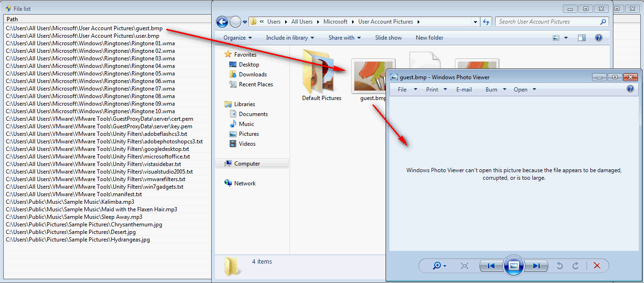Click New folder in Explorer toolbar

pos(429,38)
